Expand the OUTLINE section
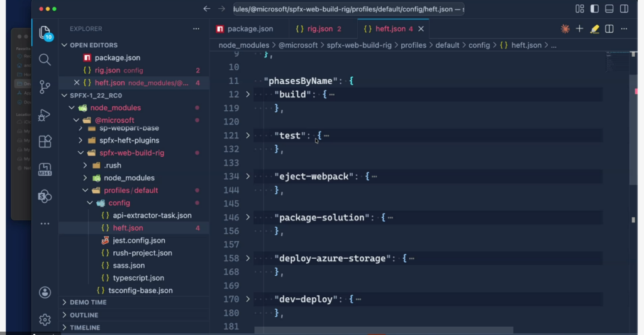Screen dimensions: 644x335 pyautogui.click(x=84, y=315)
